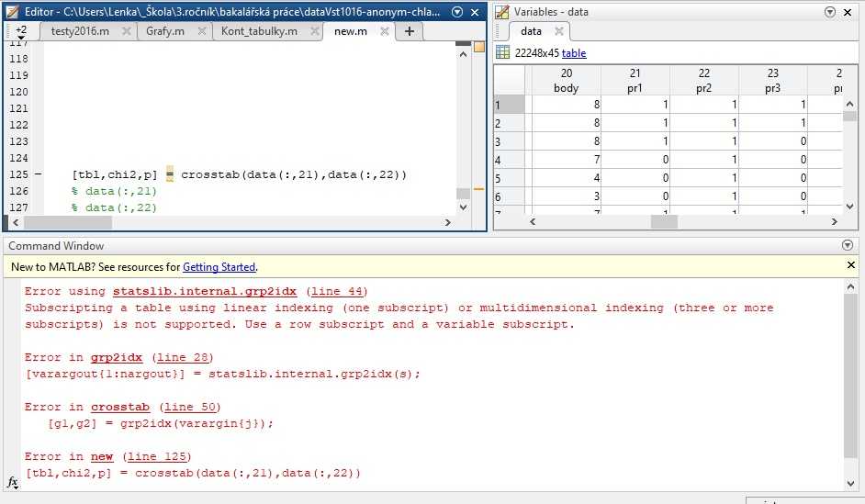Click the variables table scroll up arrow
The height and width of the screenshot is (504, 865).
coord(849,105)
